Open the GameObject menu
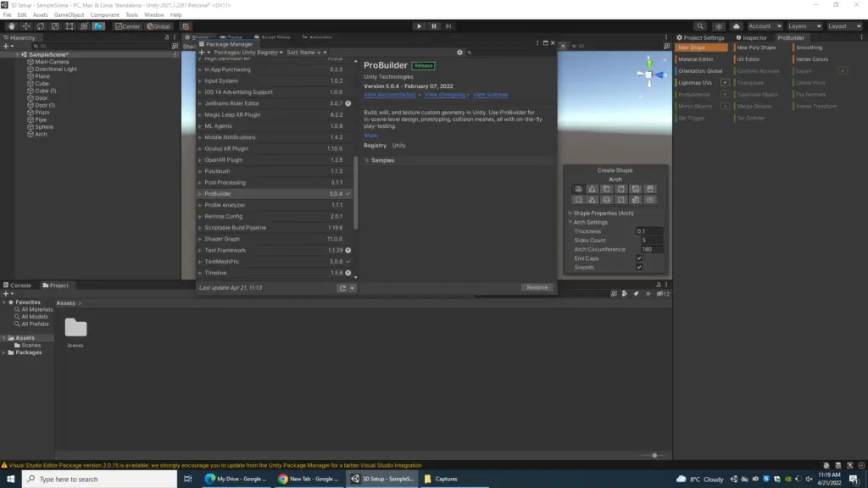Viewport: 868px width, 488px height. click(69, 15)
